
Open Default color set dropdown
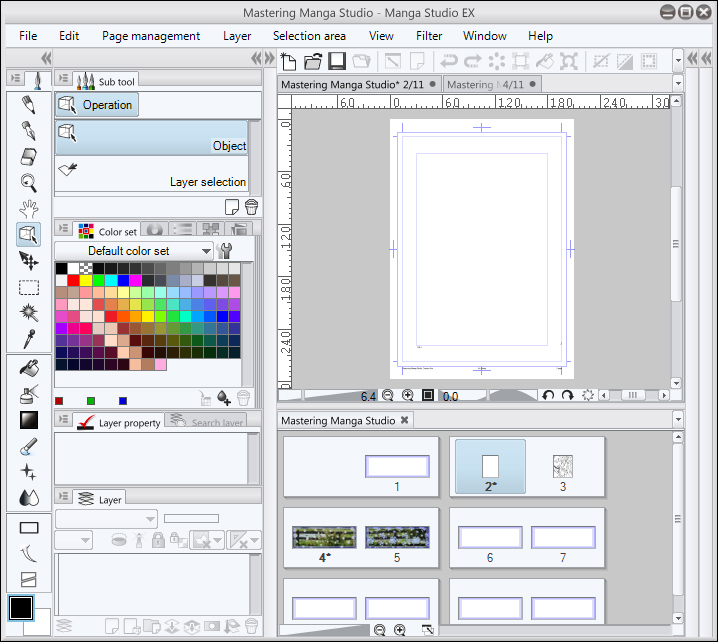(x=134, y=251)
